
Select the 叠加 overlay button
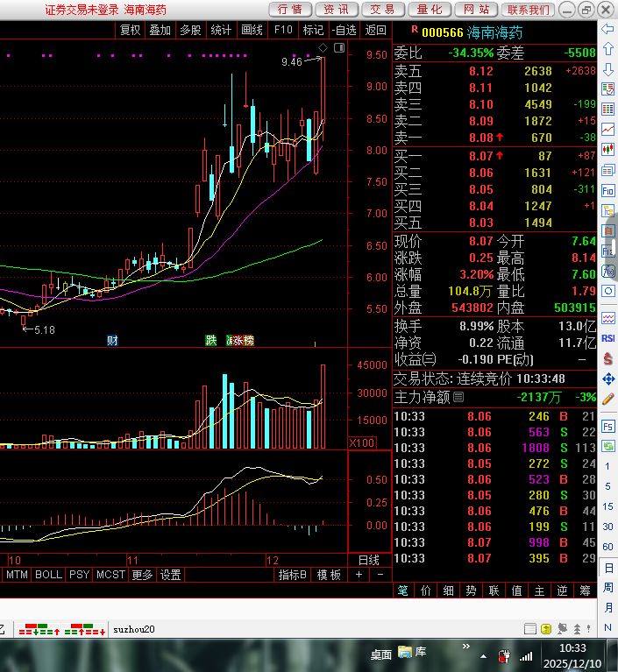pyautogui.click(x=160, y=30)
